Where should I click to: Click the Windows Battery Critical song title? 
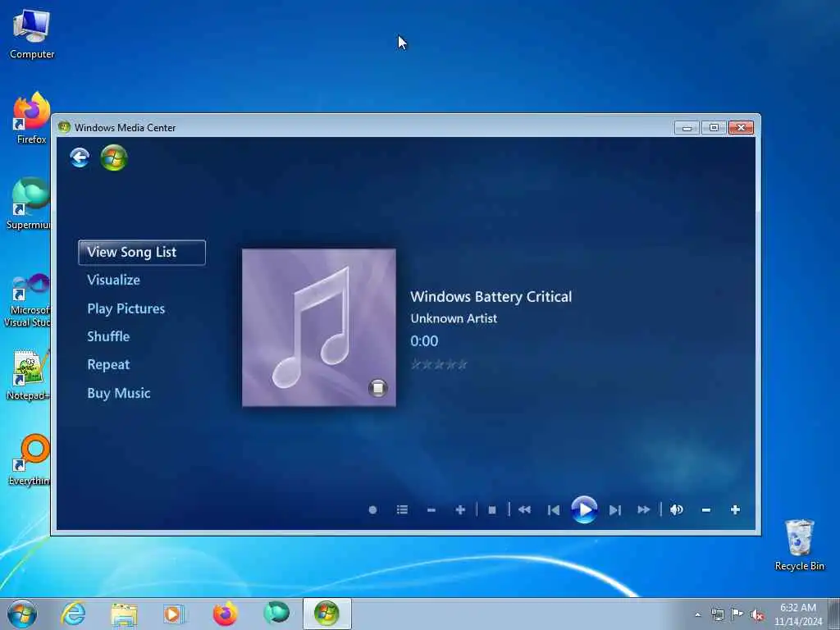pyautogui.click(x=491, y=297)
